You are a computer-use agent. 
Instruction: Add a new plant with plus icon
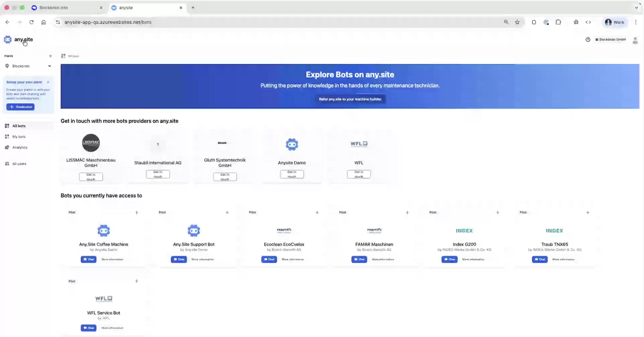[x=50, y=56]
